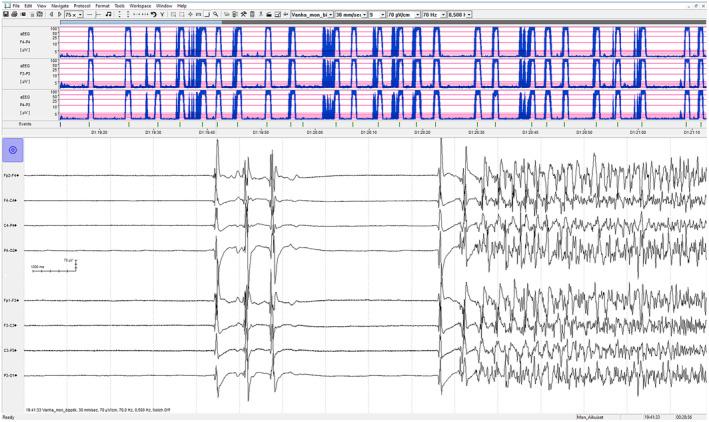Select the C4-P4 channel label
The width and height of the screenshot is (709, 422).
pyautogui.click(x=12, y=226)
